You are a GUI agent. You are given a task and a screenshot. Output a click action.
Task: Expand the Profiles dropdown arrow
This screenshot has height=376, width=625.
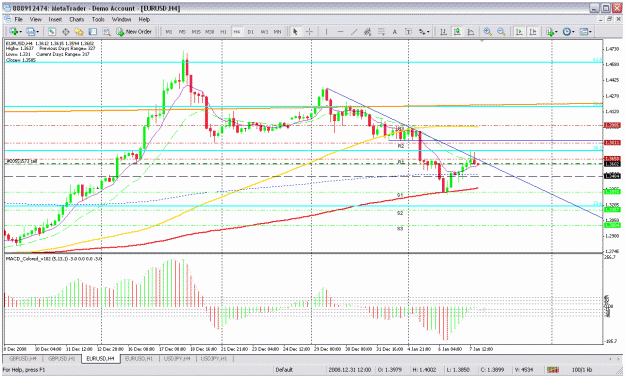(38, 32)
